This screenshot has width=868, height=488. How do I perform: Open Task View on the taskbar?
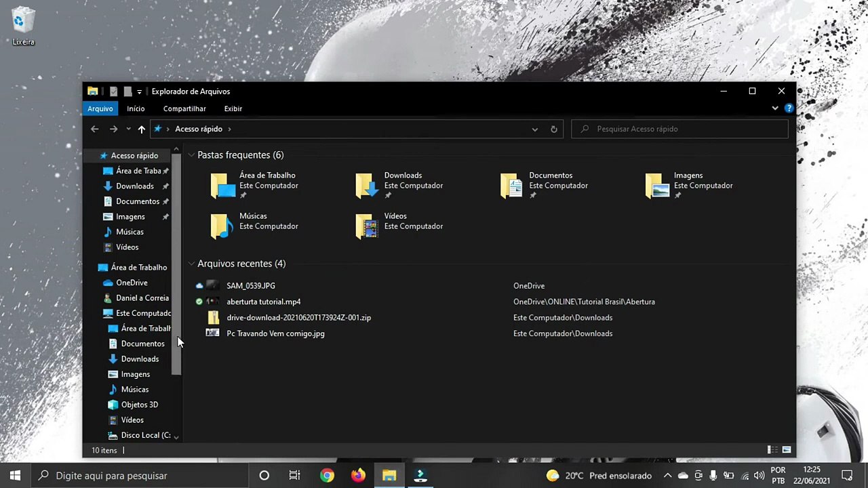click(x=294, y=475)
